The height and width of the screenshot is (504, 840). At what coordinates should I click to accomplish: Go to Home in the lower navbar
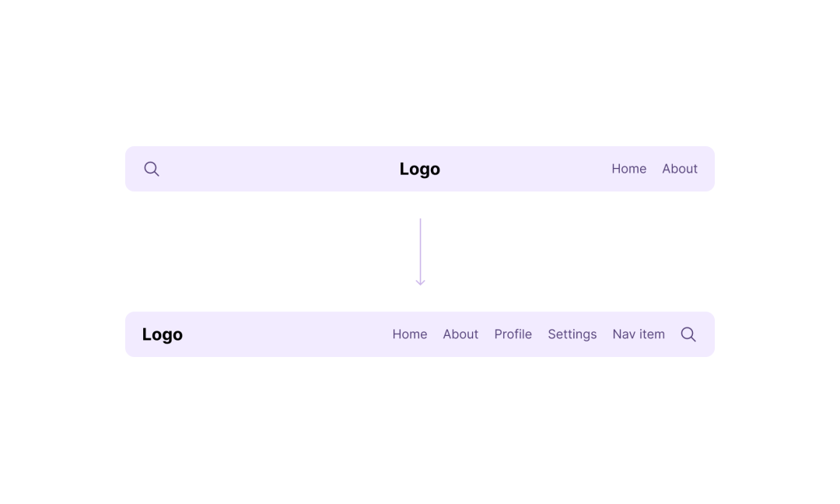[x=410, y=334]
